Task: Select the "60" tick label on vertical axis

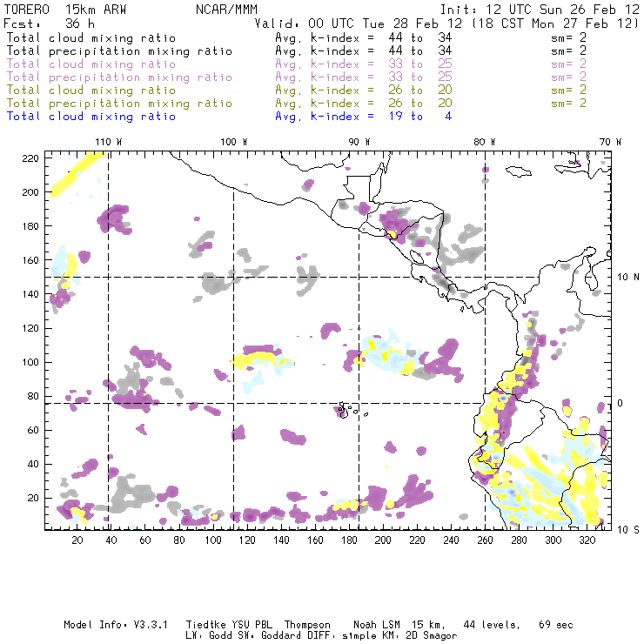Action: [x=33, y=430]
